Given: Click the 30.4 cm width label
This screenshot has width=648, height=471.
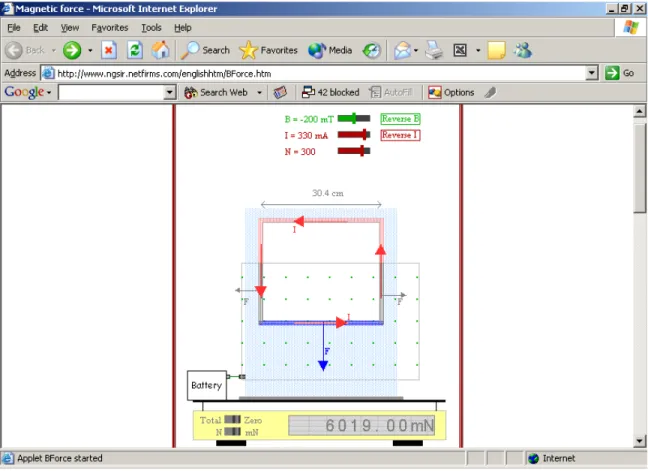Looking at the screenshot, I should pos(328,193).
